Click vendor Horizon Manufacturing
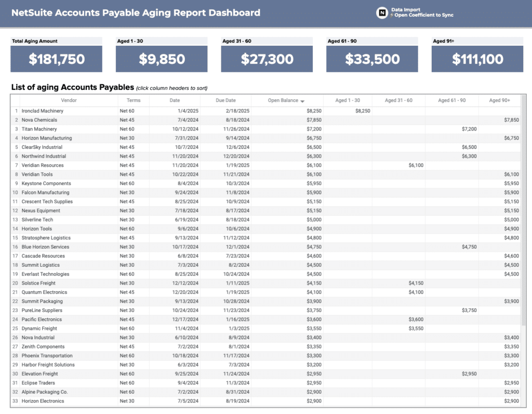Viewport: 532px width, 414px height. point(46,138)
